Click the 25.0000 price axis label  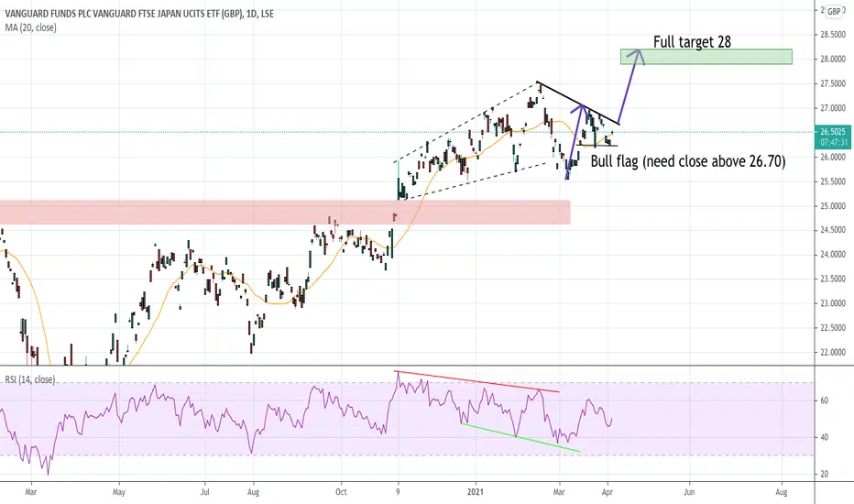point(833,206)
